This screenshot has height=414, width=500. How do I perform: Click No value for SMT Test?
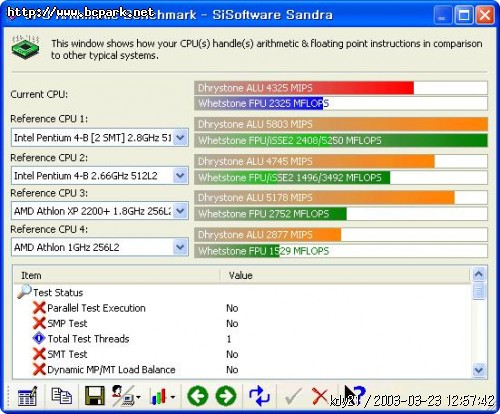232,354
